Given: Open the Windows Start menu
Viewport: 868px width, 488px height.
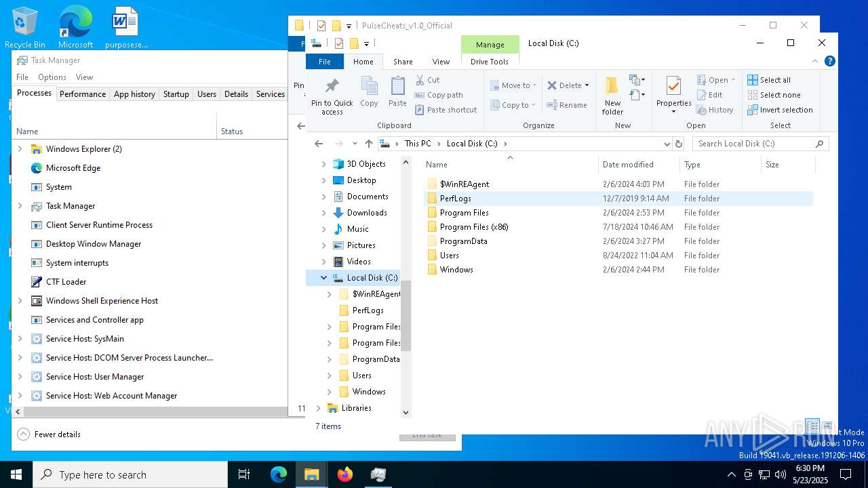Looking at the screenshot, I should [x=16, y=474].
